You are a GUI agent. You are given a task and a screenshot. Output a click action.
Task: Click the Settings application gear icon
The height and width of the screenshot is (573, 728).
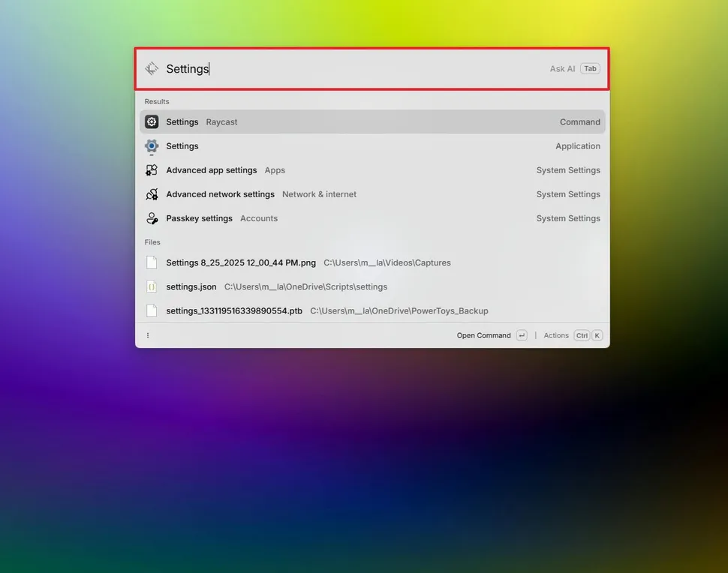coord(152,145)
